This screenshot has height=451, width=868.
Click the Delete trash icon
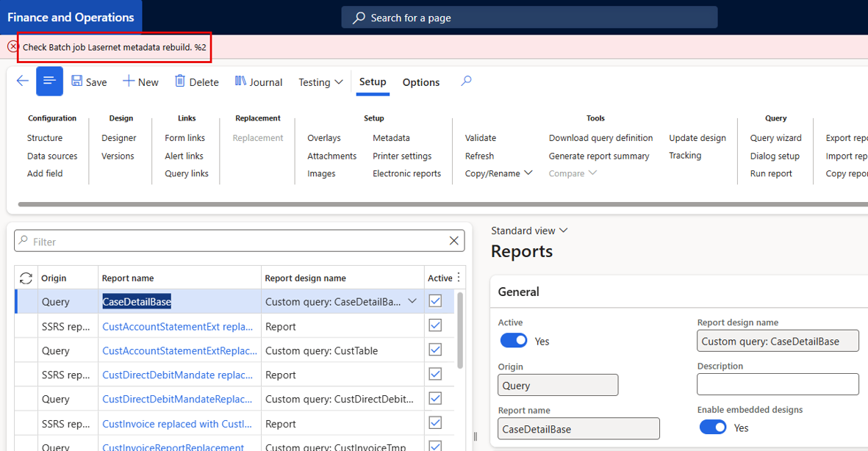pos(180,82)
